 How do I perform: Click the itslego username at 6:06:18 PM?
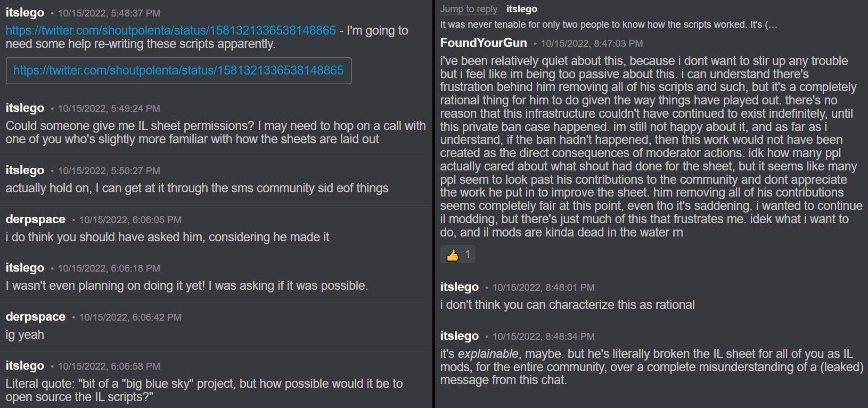tap(25, 268)
